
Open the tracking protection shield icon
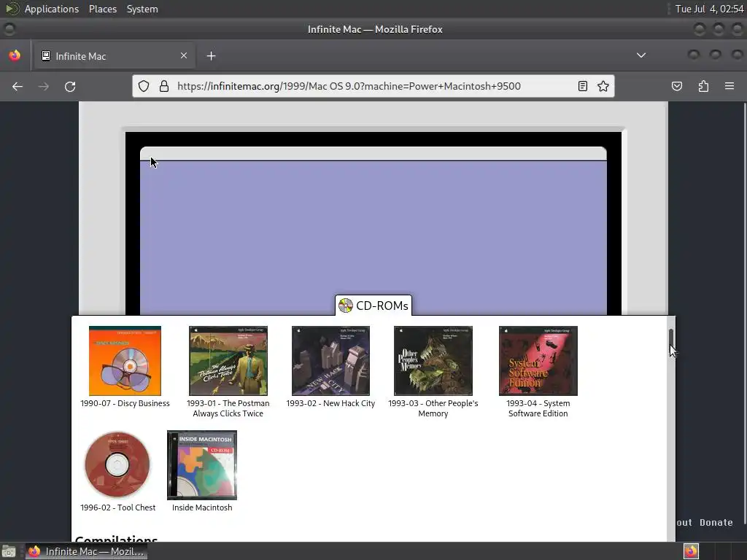(x=144, y=86)
